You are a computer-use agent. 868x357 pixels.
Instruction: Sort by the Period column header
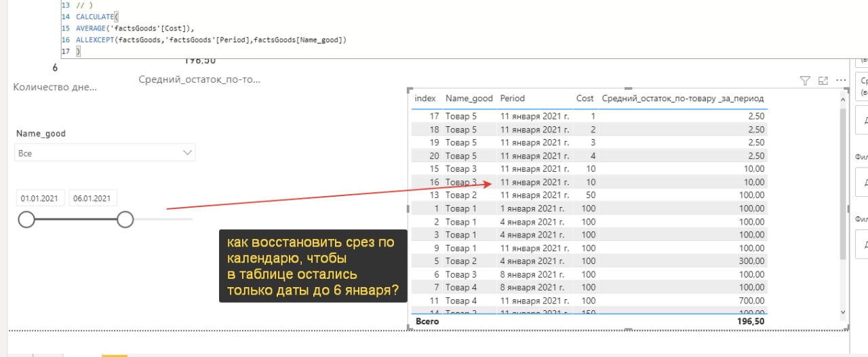(513, 98)
